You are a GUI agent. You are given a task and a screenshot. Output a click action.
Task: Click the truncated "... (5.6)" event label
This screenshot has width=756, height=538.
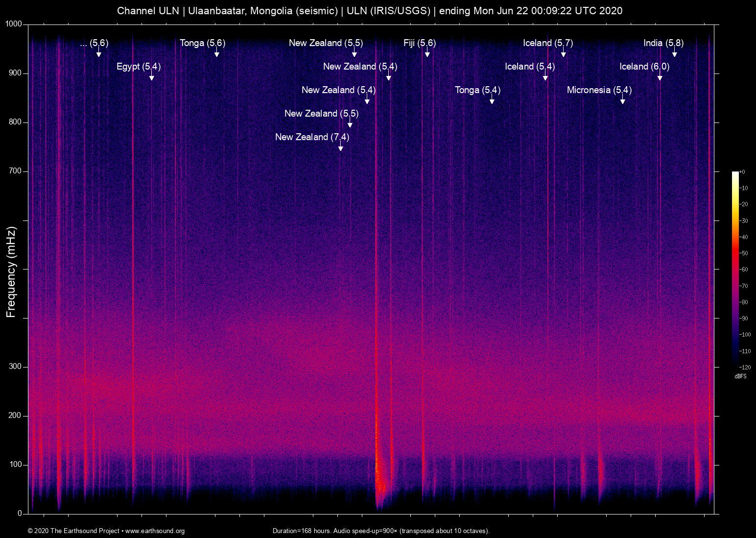[x=94, y=43]
